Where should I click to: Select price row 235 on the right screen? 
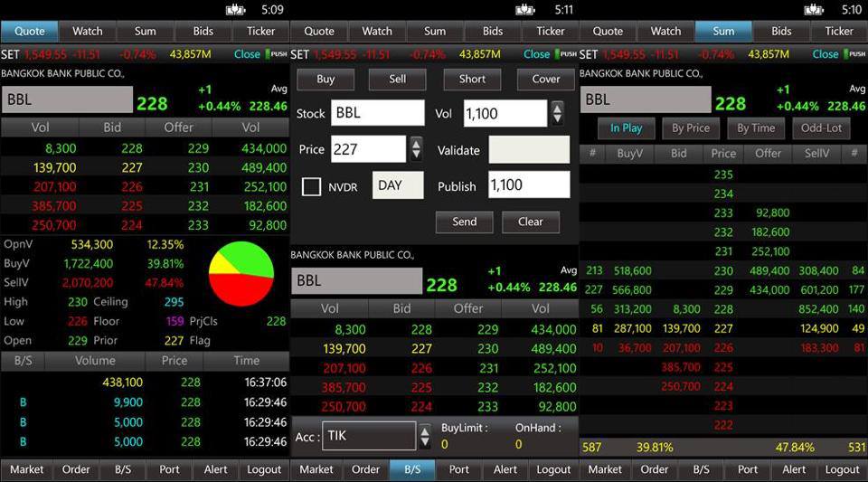[x=723, y=175]
